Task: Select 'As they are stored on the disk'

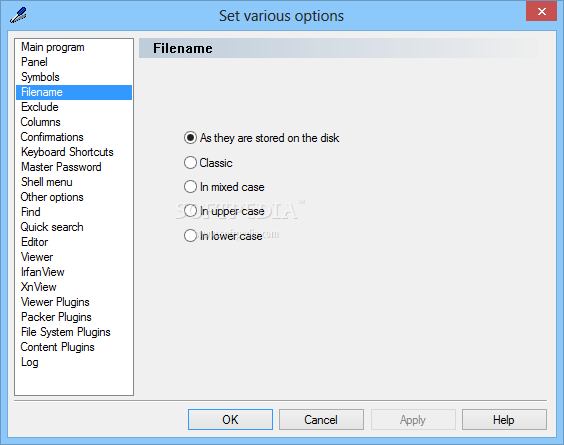Action: [261, 138]
